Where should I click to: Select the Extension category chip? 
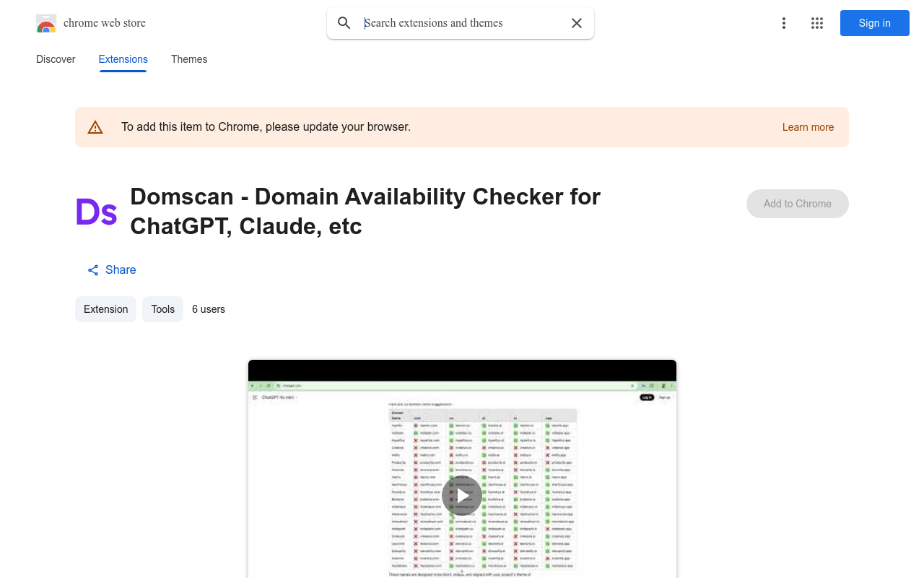click(x=105, y=309)
